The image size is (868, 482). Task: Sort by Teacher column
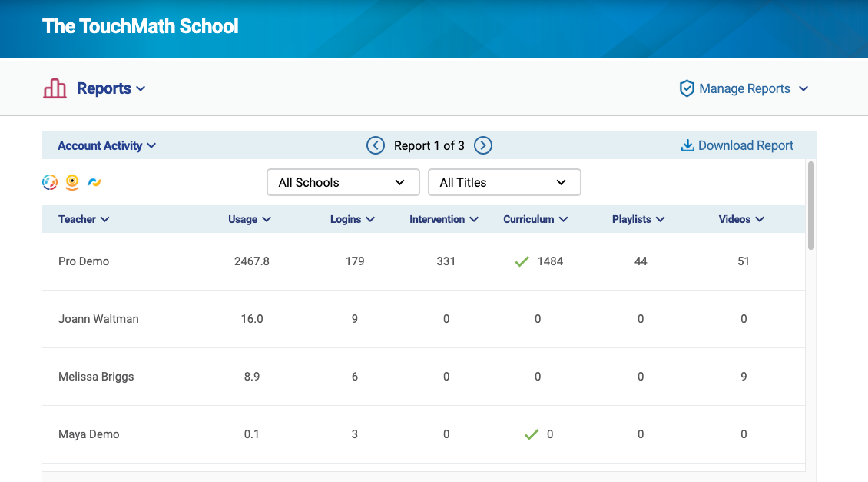[x=84, y=219]
